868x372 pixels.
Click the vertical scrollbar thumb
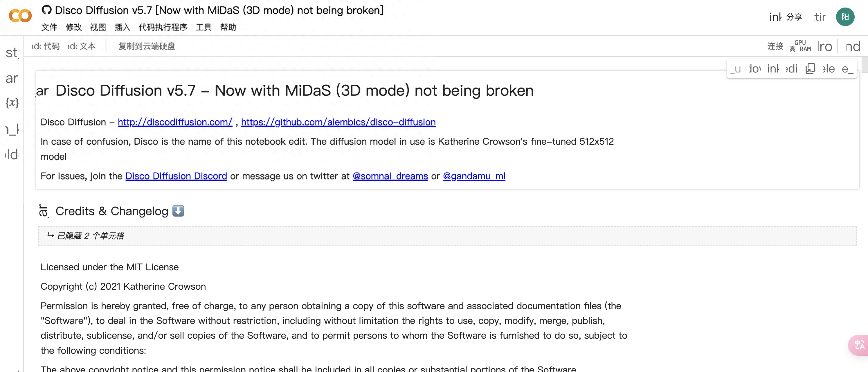coord(865,65)
